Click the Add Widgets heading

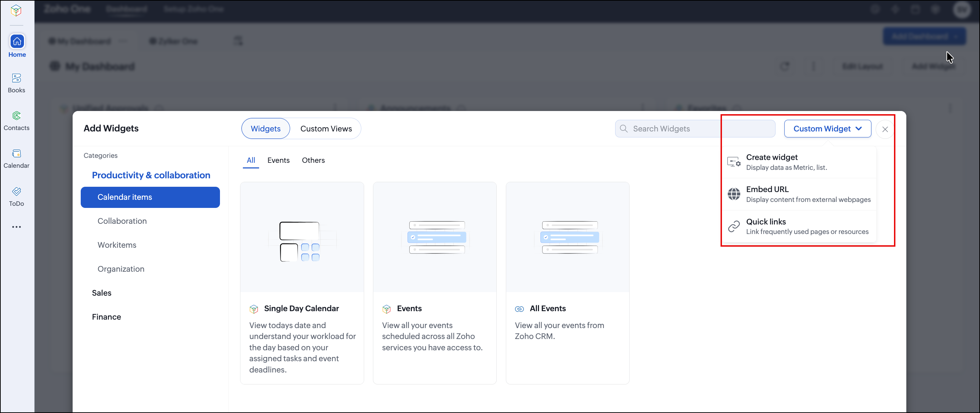[x=111, y=128]
